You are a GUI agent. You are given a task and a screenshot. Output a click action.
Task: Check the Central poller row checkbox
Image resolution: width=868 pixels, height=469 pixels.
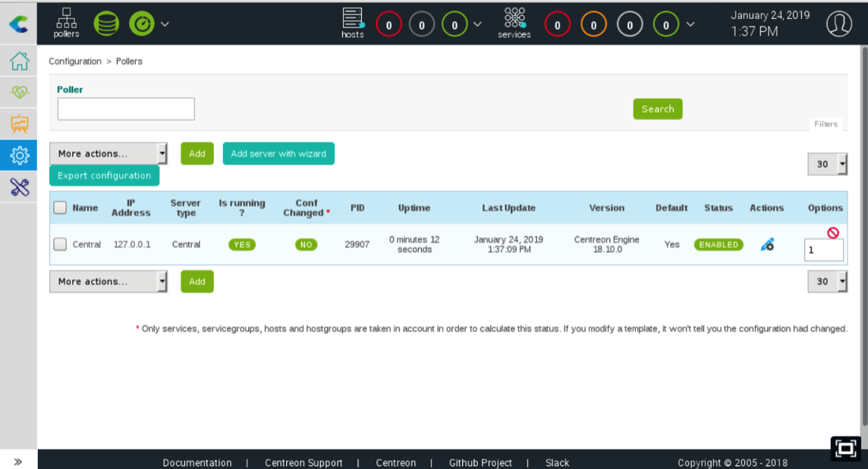[60, 244]
